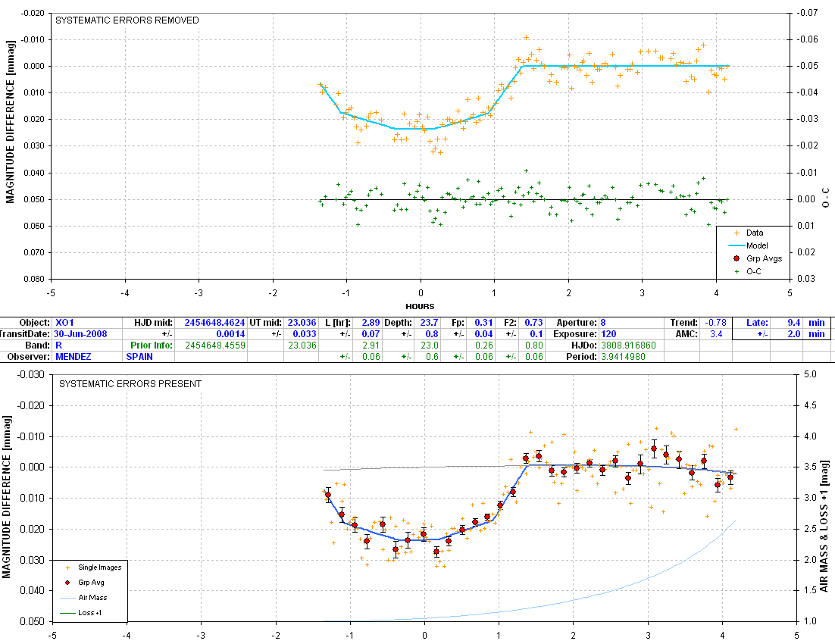This screenshot has width=835, height=644.
Task: Click the Air Mass legend line symbol
Action: 67,598
